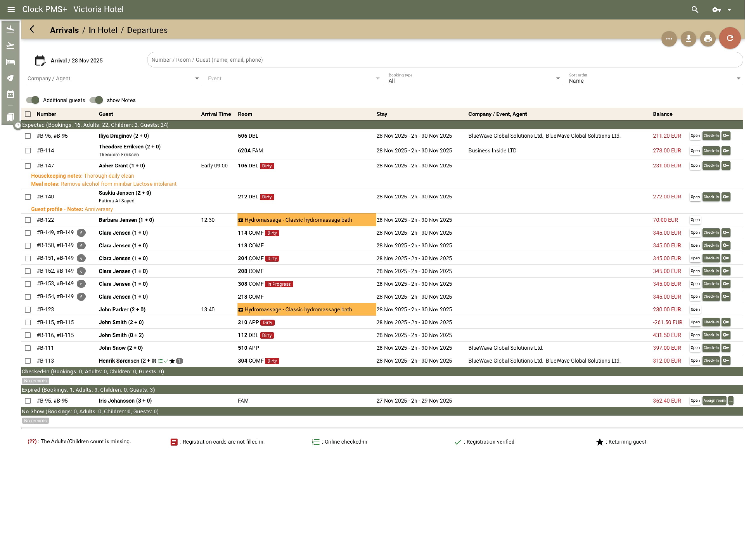Click the bed icon in sidebar
Image resolution: width=745 pixels, height=560 pixels.
click(10, 62)
